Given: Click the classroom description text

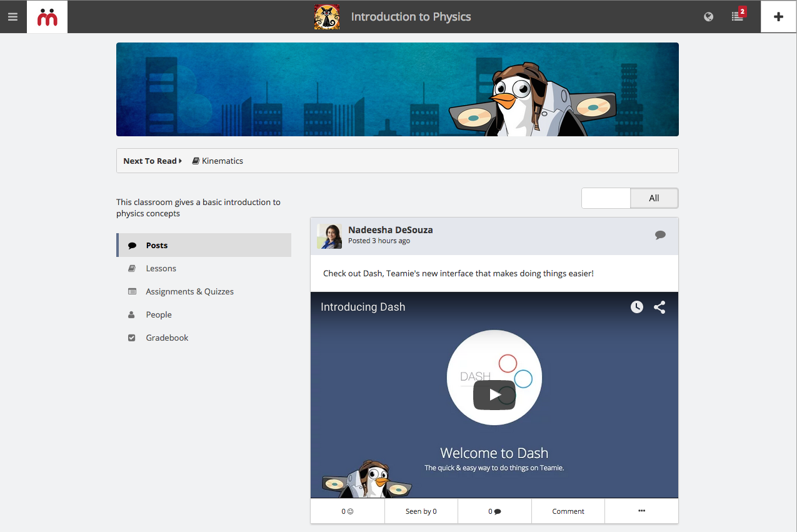Looking at the screenshot, I should coord(199,208).
